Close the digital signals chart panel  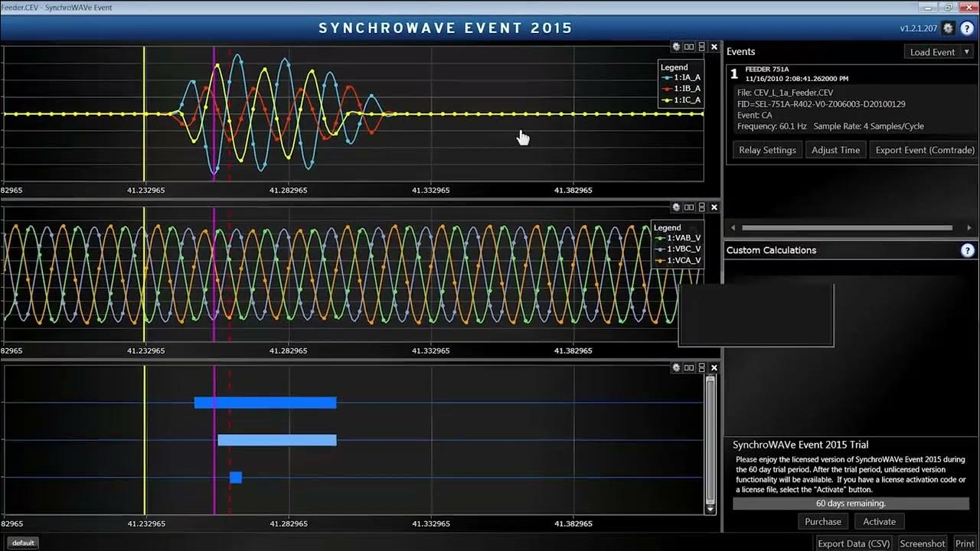[x=714, y=368]
